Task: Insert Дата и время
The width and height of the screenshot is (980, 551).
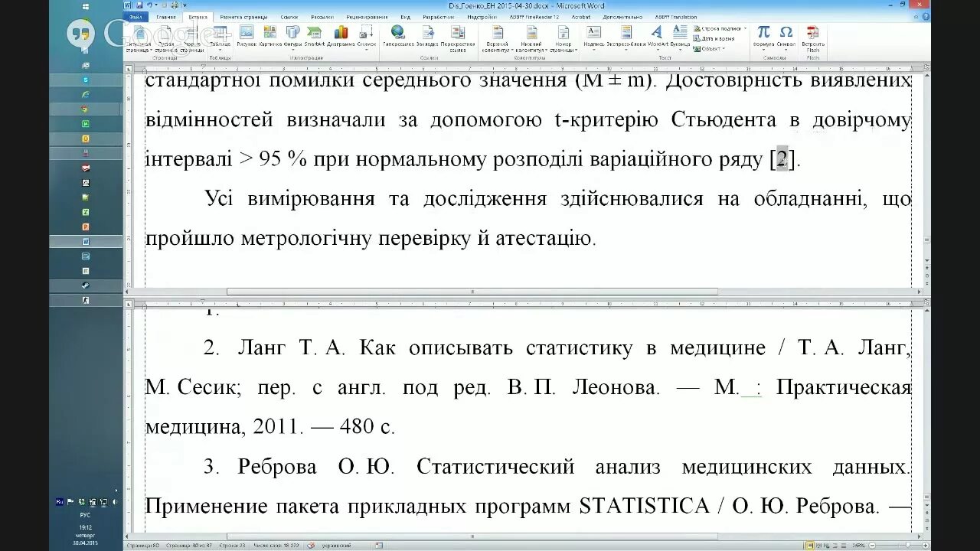Action: 714,38
